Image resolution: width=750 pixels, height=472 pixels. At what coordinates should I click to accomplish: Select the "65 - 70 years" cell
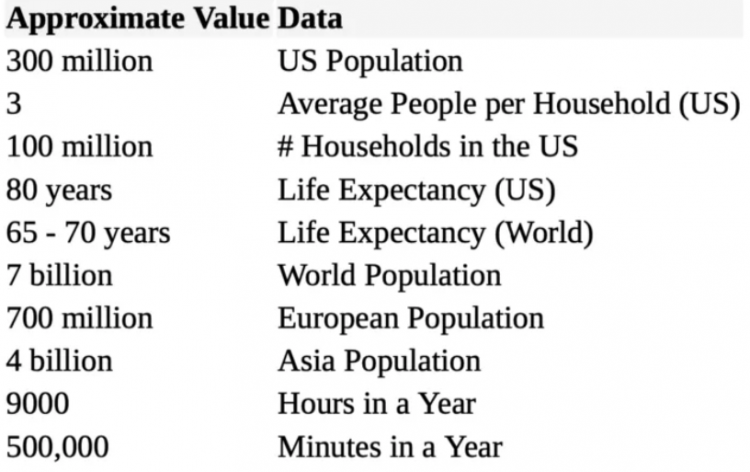pyautogui.click(x=88, y=233)
